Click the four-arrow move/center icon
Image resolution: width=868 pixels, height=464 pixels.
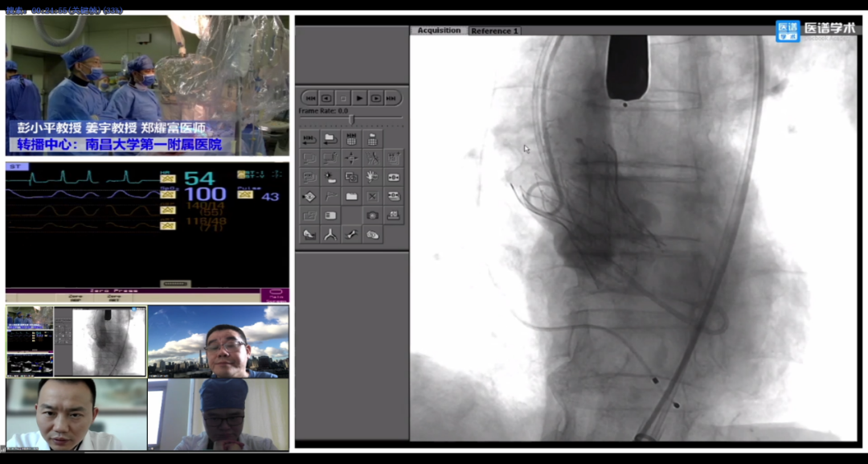[x=351, y=158]
